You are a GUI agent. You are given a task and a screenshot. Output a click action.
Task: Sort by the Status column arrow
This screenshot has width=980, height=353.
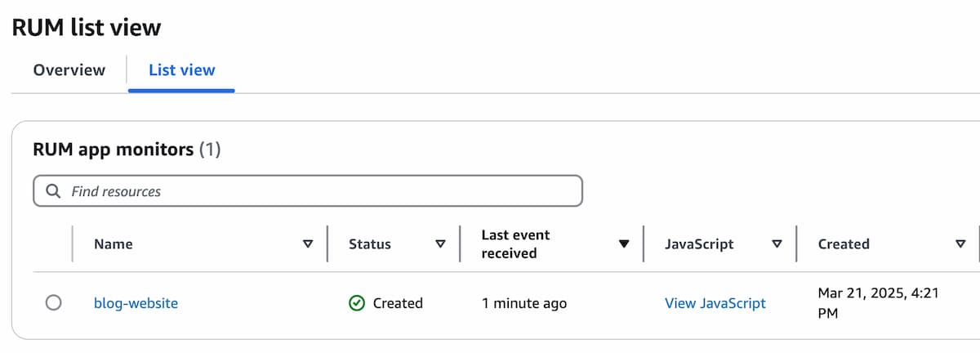(x=441, y=244)
